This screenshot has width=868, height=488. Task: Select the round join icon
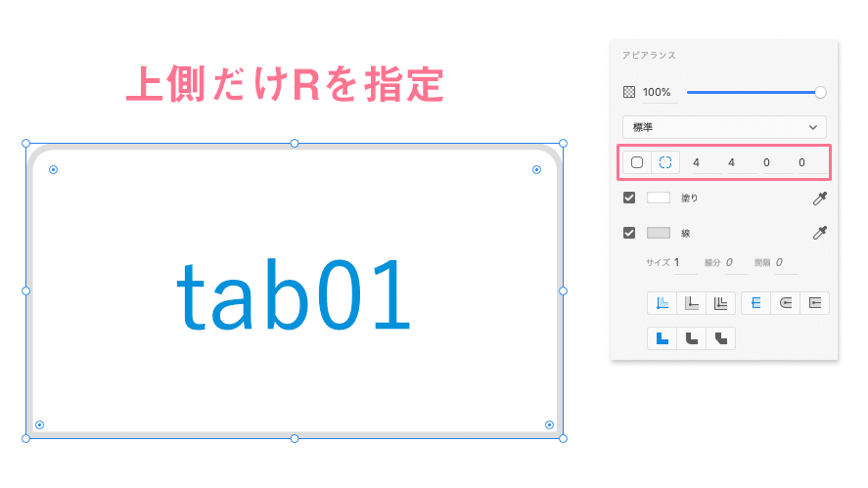click(x=692, y=338)
